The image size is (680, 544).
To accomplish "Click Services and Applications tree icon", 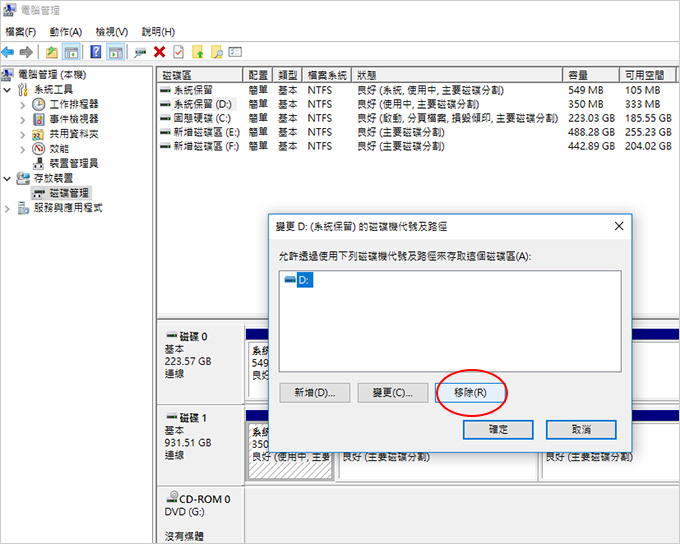I will [23, 208].
